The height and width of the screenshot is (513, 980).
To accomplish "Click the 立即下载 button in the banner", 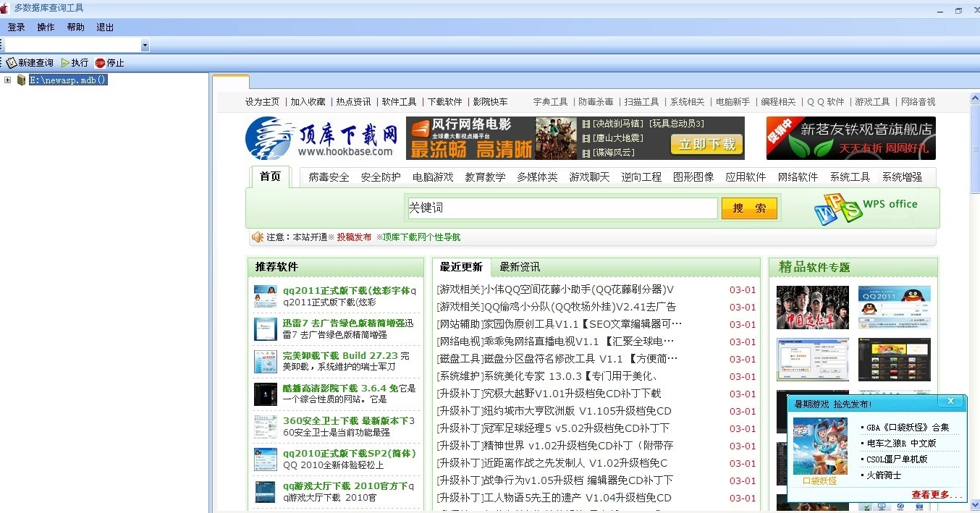I will [x=706, y=145].
